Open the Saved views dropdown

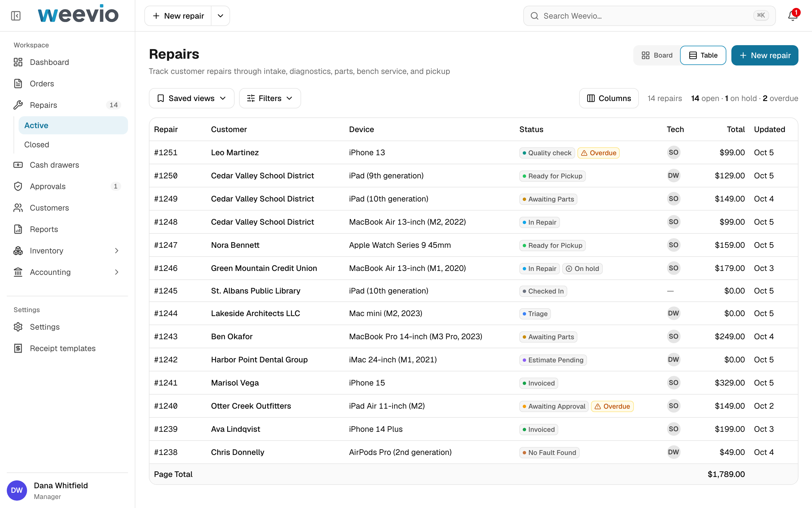click(192, 98)
